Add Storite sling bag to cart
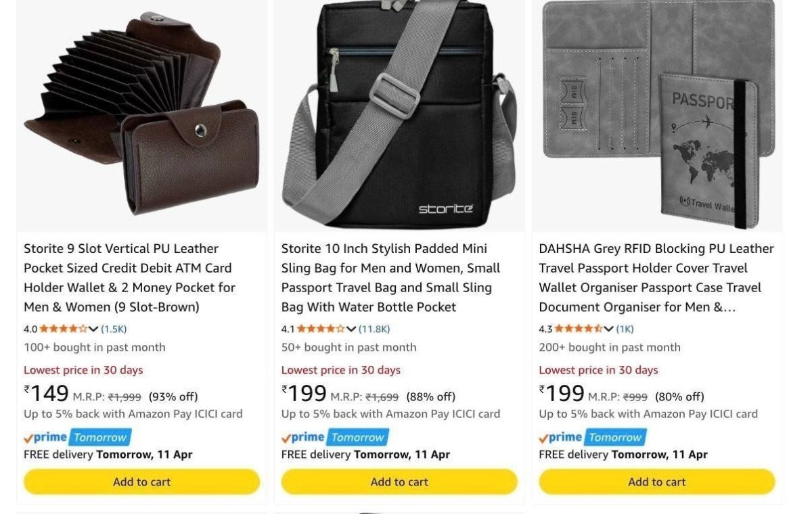 point(399,482)
